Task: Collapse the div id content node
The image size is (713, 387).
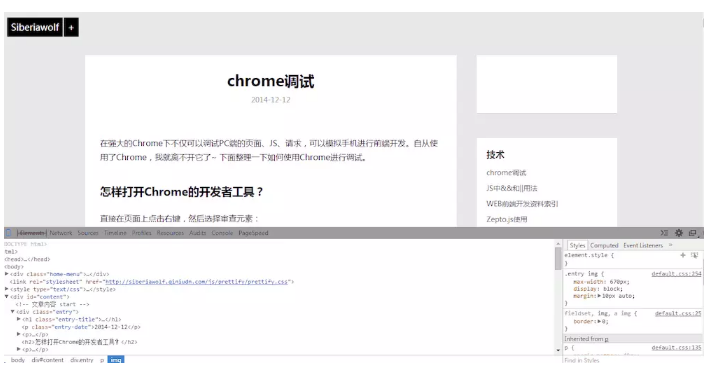Action: (x=6, y=297)
